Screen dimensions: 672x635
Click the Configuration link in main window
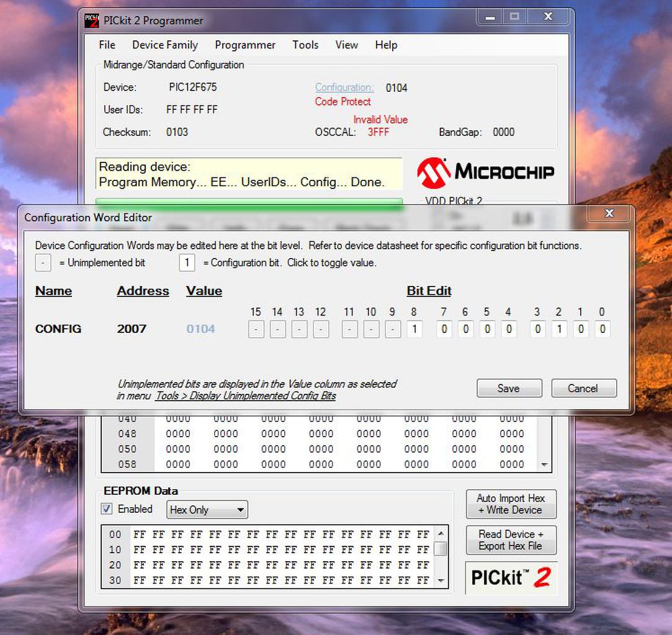pos(344,87)
